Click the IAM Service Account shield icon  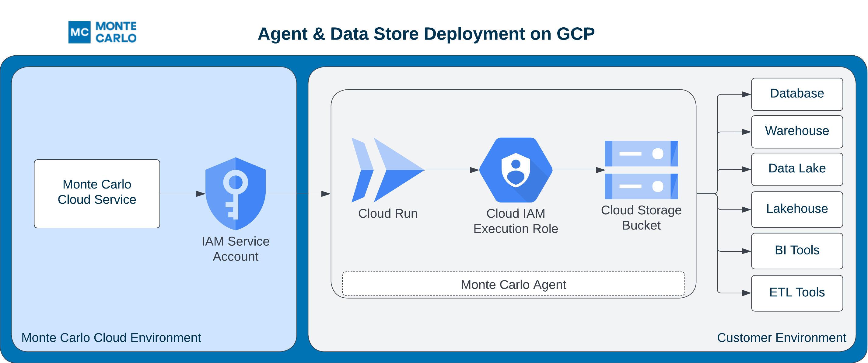tap(236, 194)
